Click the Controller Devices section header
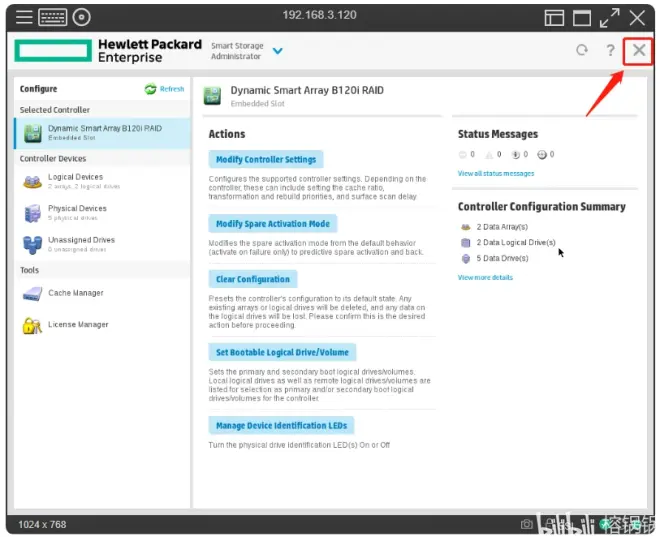This screenshot has width=660, height=537. [53, 159]
